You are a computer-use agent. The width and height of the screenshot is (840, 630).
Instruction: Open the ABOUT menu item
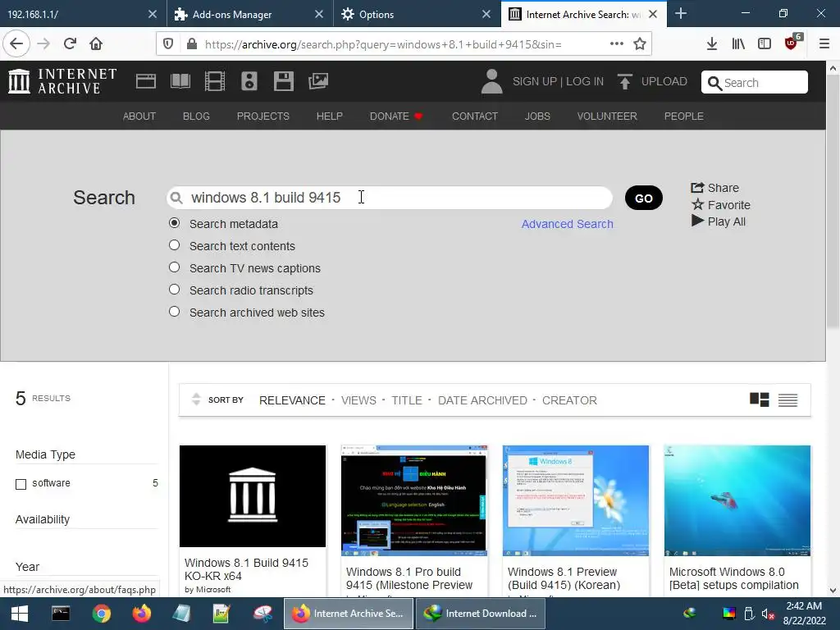pos(139,116)
